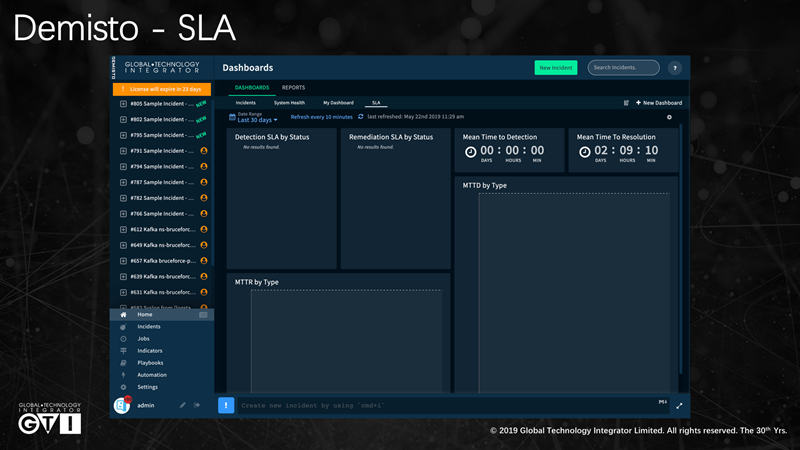This screenshot has width=800, height=450.
Task: Click the NEW badge on incident #805
Action: 202,104
